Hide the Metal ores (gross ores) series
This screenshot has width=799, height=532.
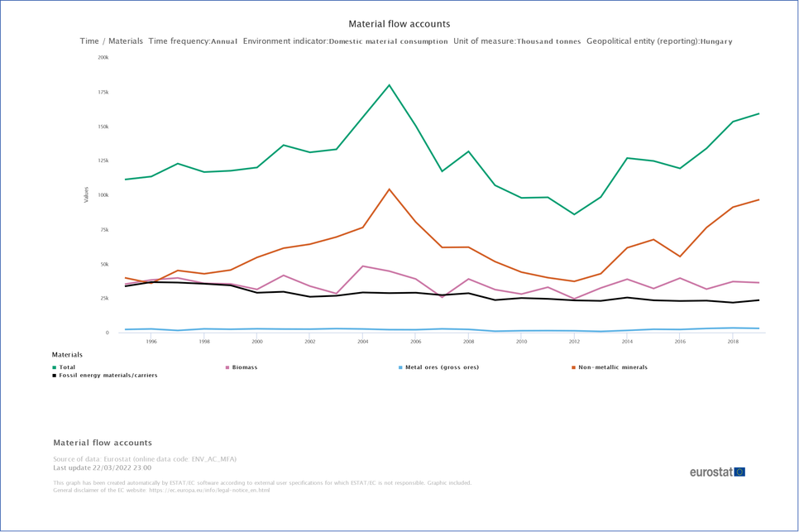pyautogui.click(x=442, y=367)
